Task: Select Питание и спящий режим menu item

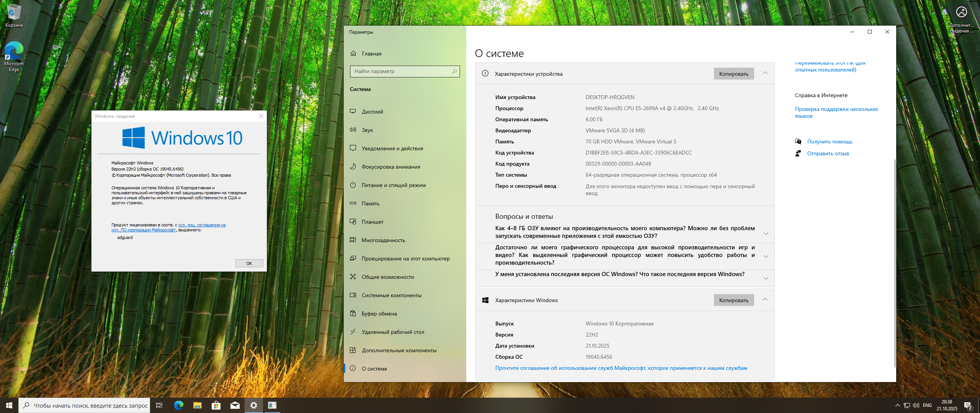Action: 393,185
